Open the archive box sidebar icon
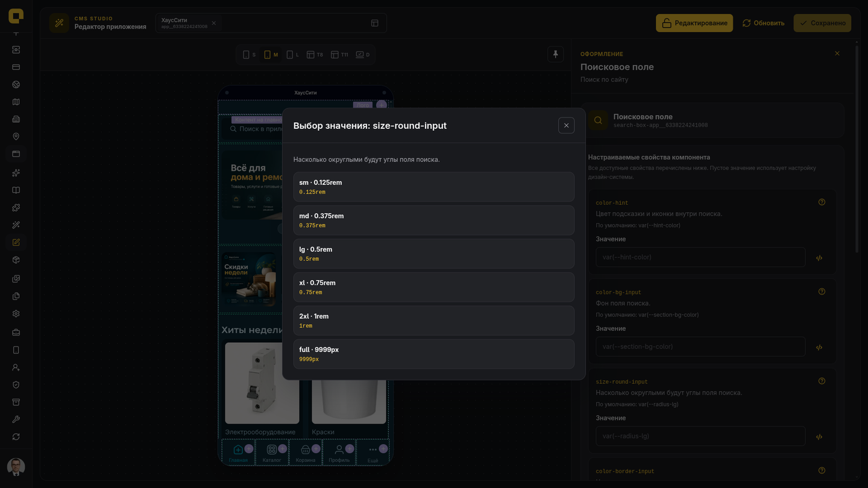 pos(16,402)
